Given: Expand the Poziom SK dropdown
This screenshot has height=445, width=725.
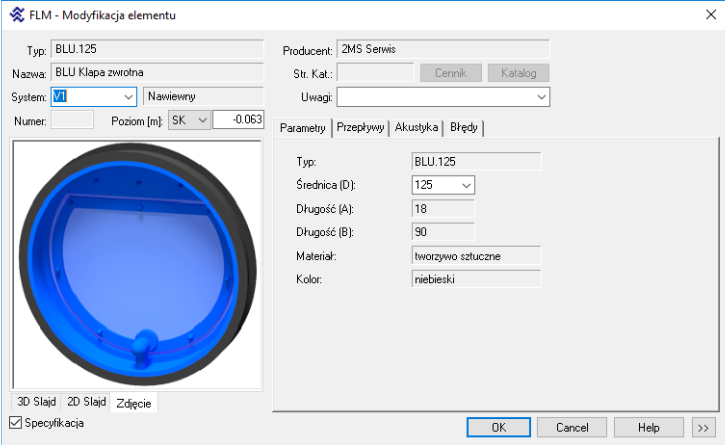Looking at the screenshot, I should coord(202,120).
